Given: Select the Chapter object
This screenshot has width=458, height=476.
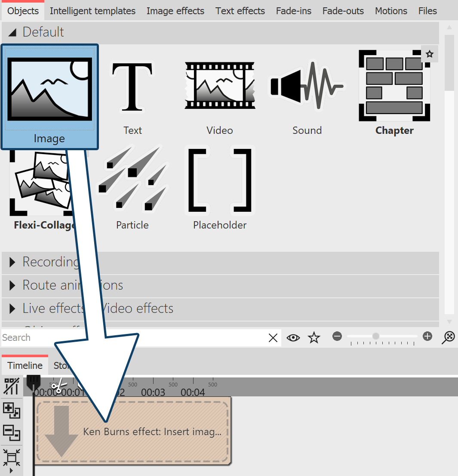Looking at the screenshot, I should point(394,93).
